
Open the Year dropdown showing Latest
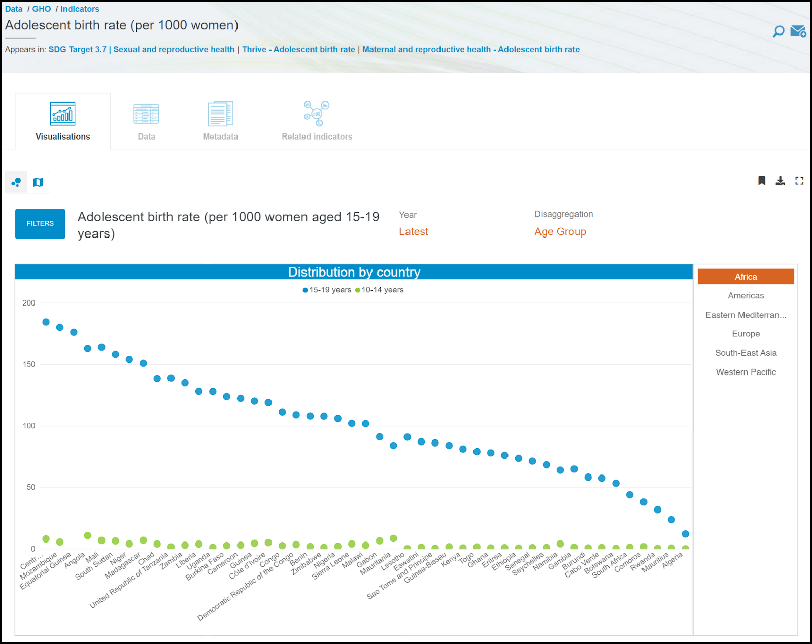413,232
